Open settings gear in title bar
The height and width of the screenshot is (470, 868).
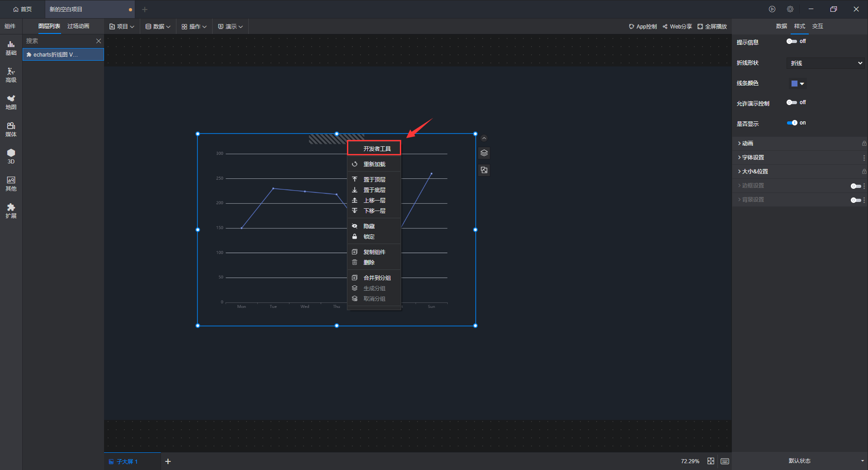coord(790,9)
